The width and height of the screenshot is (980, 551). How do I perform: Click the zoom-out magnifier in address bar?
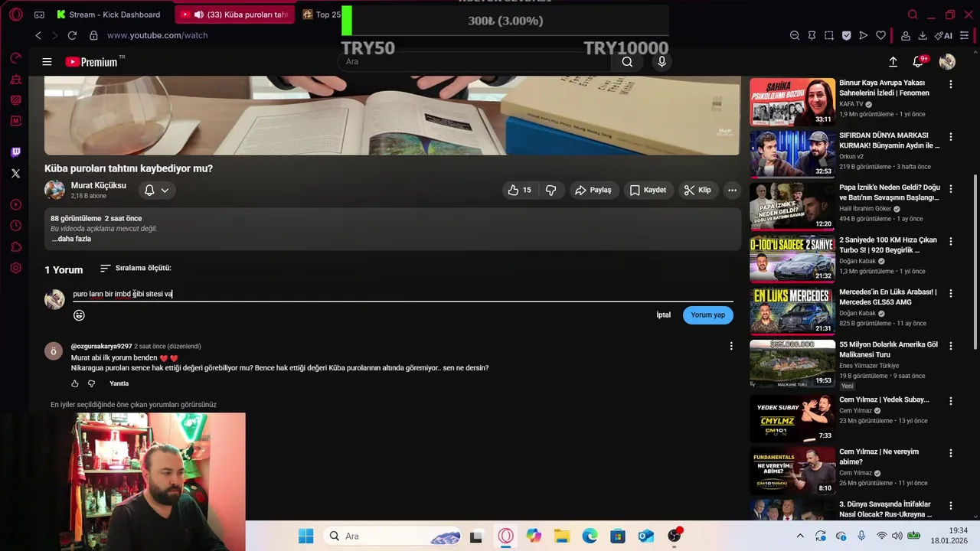(x=795, y=35)
